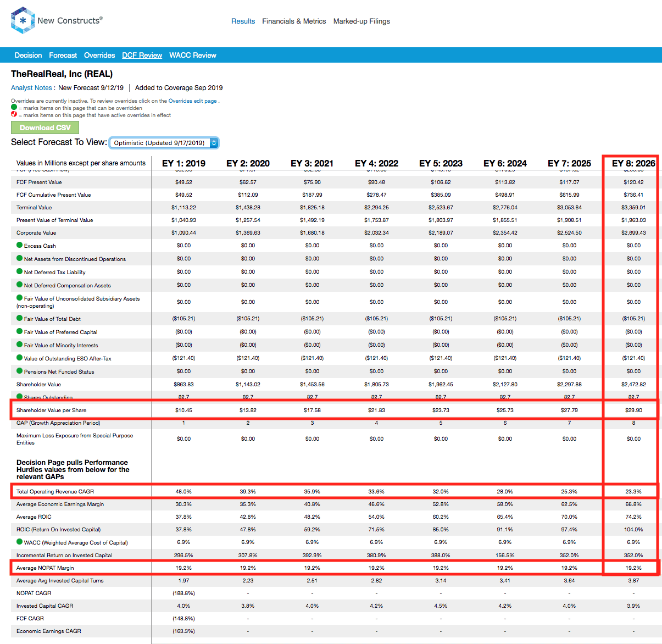The image size is (662, 644).
Task: Click the 'Corporate Value' row label
Action: [36, 233]
